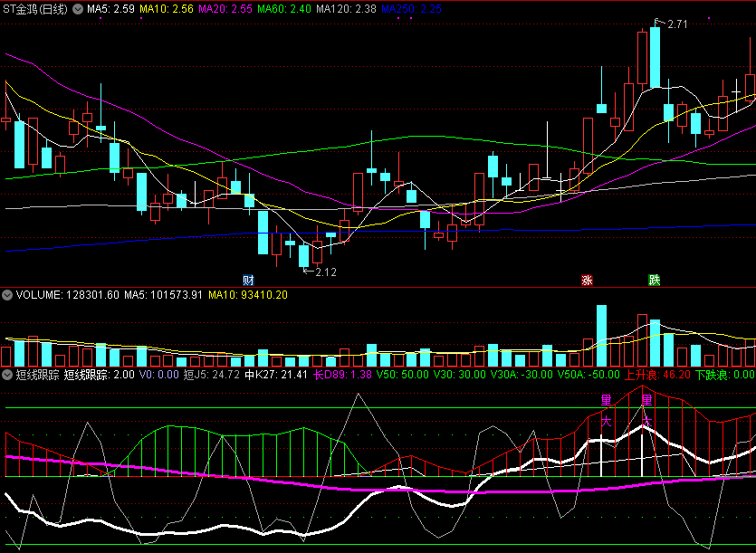
Task: Select the 上升浪: 46.20 label
Action: (657, 374)
